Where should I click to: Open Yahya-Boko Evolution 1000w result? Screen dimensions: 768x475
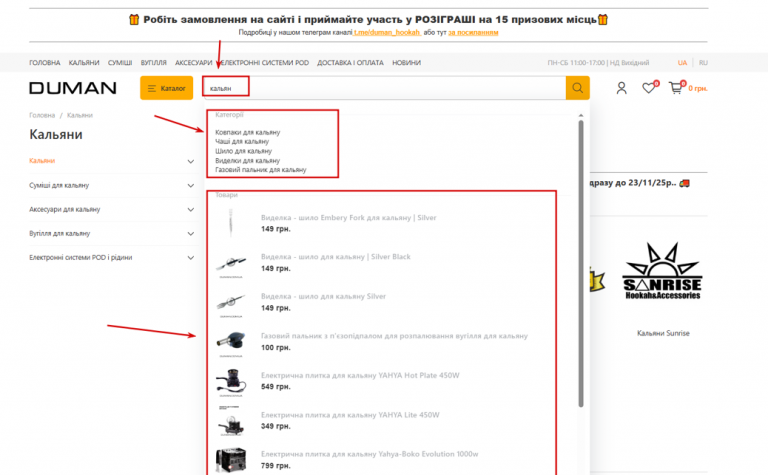click(x=369, y=454)
